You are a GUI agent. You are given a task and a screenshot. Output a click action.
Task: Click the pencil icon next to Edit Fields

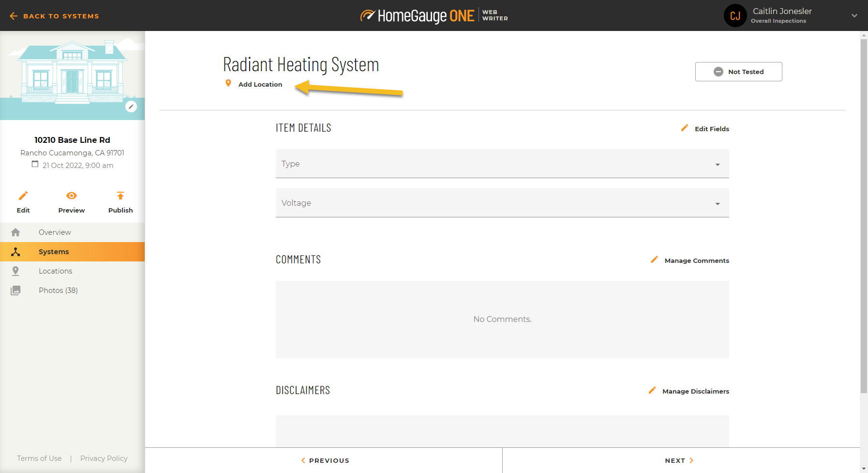click(685, 128)
